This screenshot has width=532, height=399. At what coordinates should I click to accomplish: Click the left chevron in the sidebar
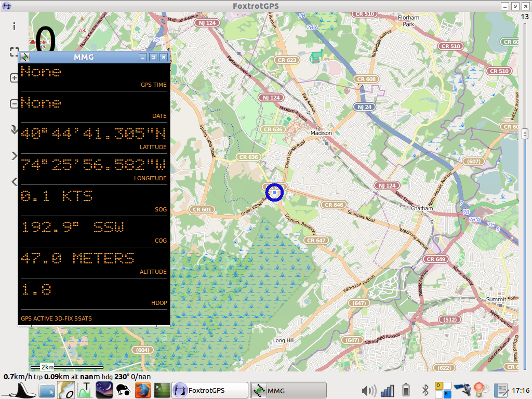pyautogui.click(x=14, y=181)
